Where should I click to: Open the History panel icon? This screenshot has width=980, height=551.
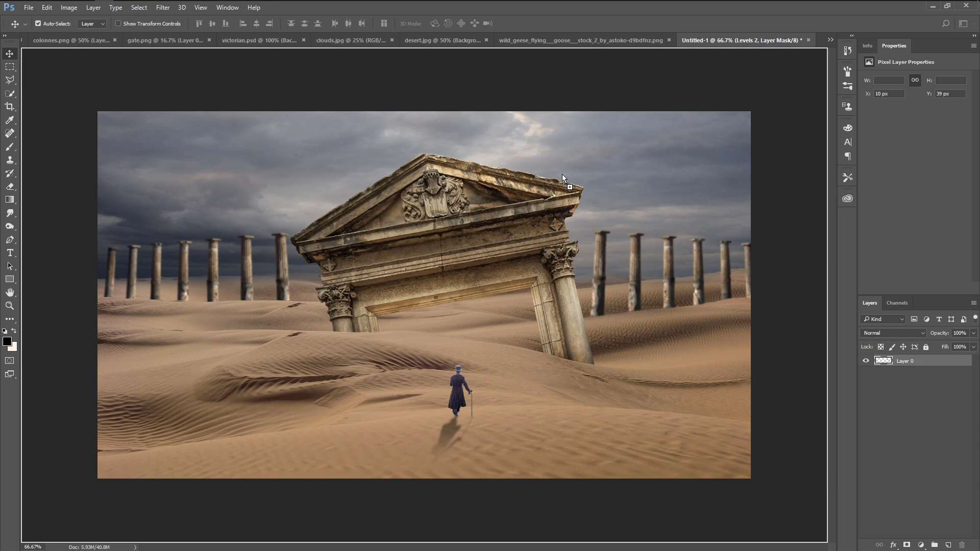[848, 51]
